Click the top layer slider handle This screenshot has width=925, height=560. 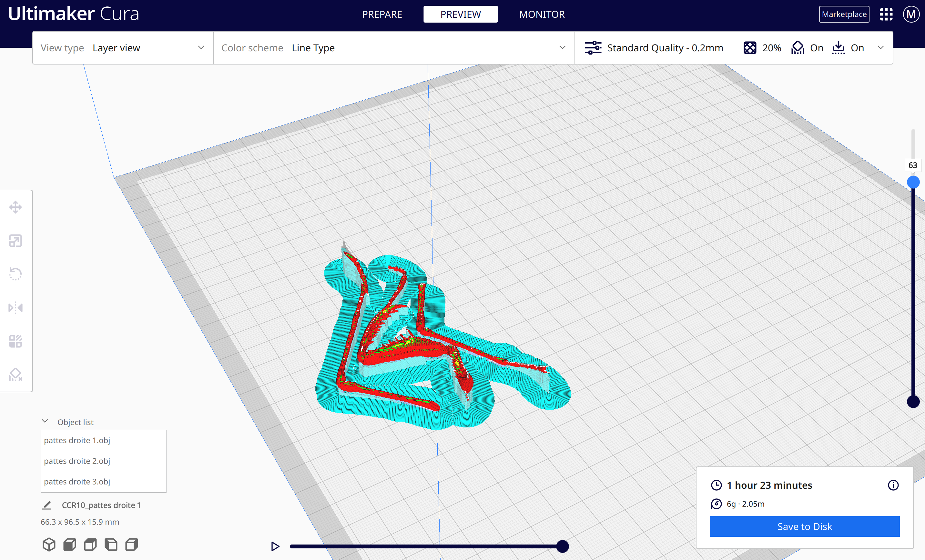click(x=913, y=182)
